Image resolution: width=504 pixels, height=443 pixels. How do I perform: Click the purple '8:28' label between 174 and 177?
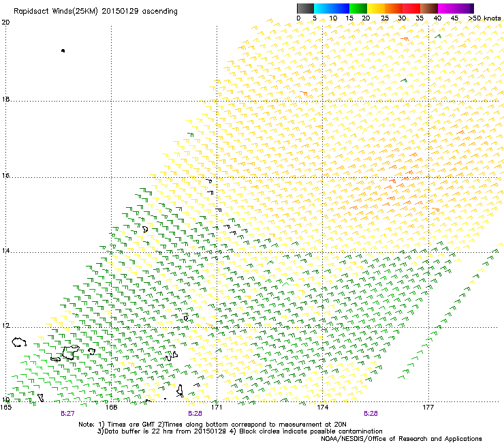[x=371, y=414]
